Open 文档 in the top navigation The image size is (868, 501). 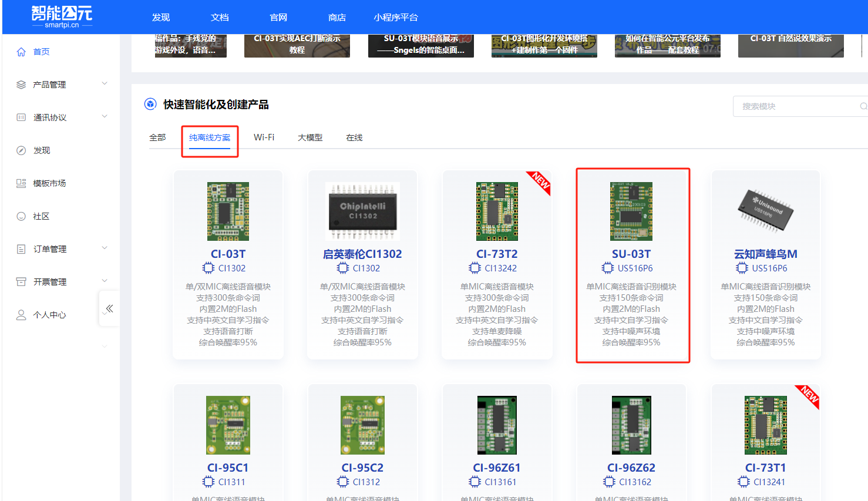click(220, 18)
